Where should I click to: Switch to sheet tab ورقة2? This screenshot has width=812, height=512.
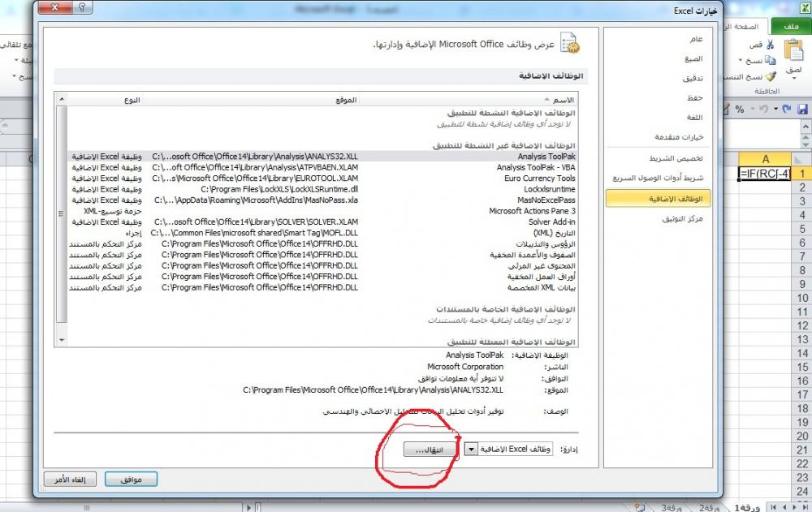tap(710, 507)
